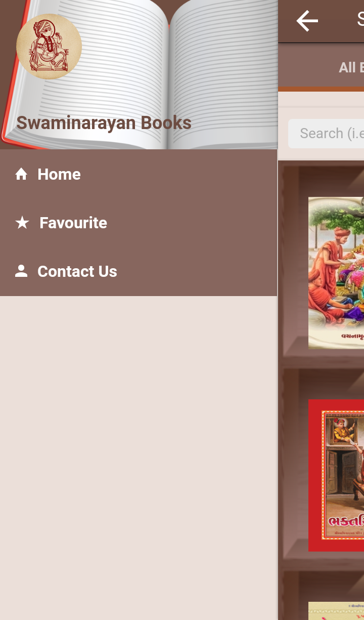Switch to the All Books tab
364x620 pixels.
click(x=351, y=67)
